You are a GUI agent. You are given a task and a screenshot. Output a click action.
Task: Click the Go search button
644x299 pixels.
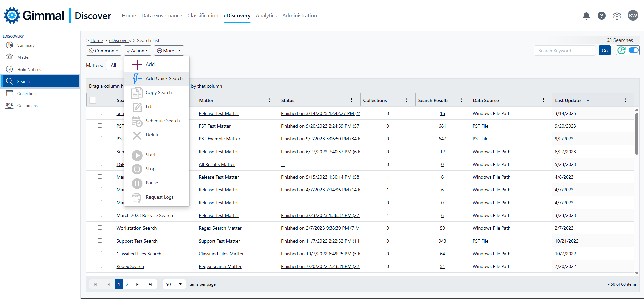tap(604, 51)
